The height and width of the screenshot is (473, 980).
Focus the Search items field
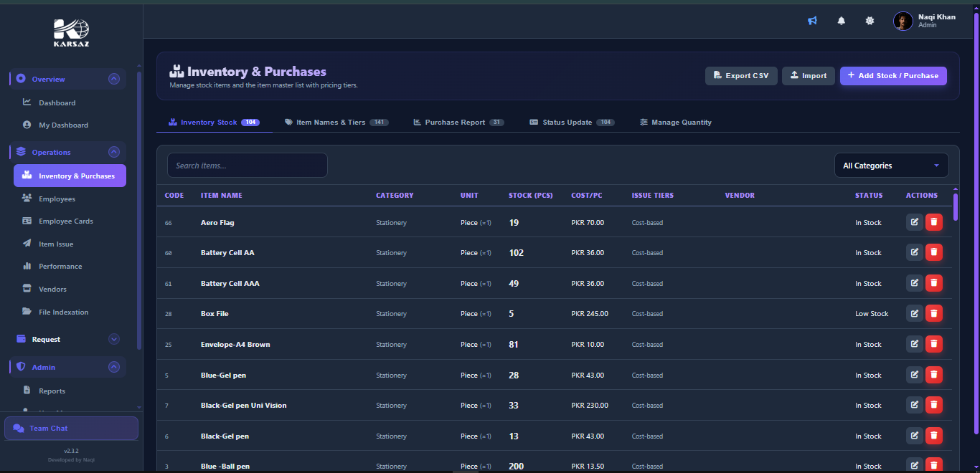(x=248, y=166)
